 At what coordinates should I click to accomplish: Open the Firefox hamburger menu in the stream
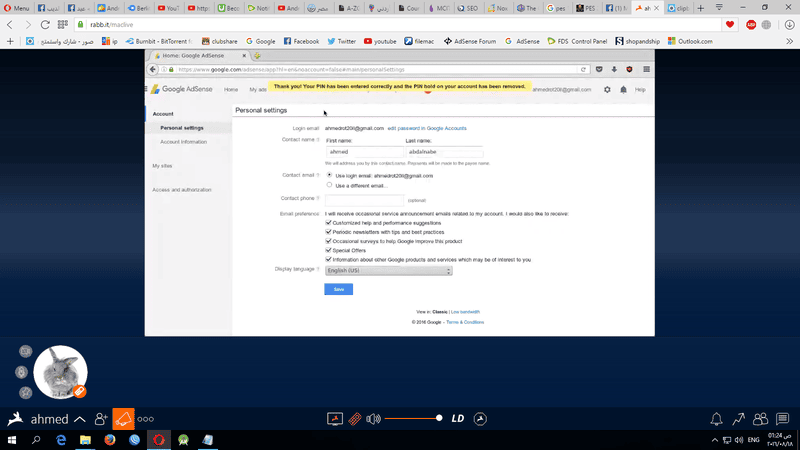tap(646, 69)
